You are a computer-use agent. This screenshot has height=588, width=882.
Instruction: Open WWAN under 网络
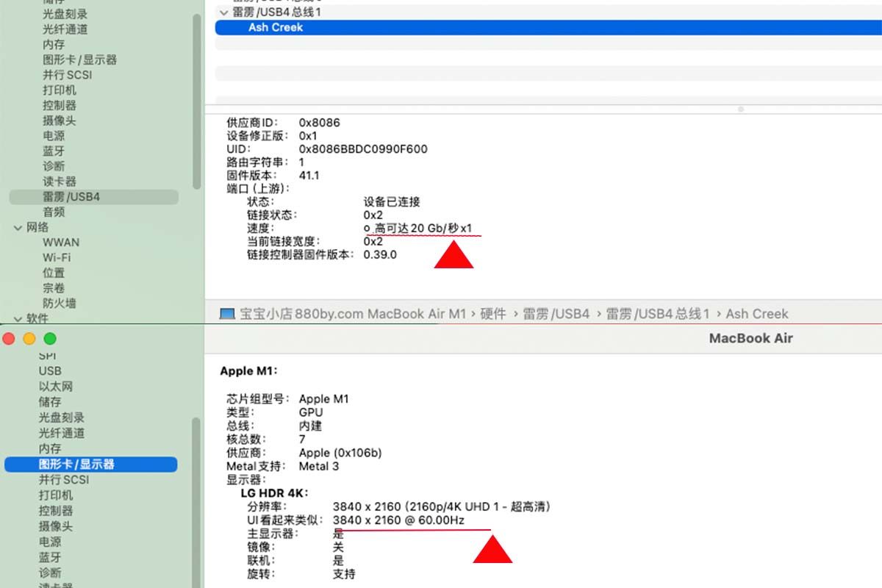click(61, 242)
